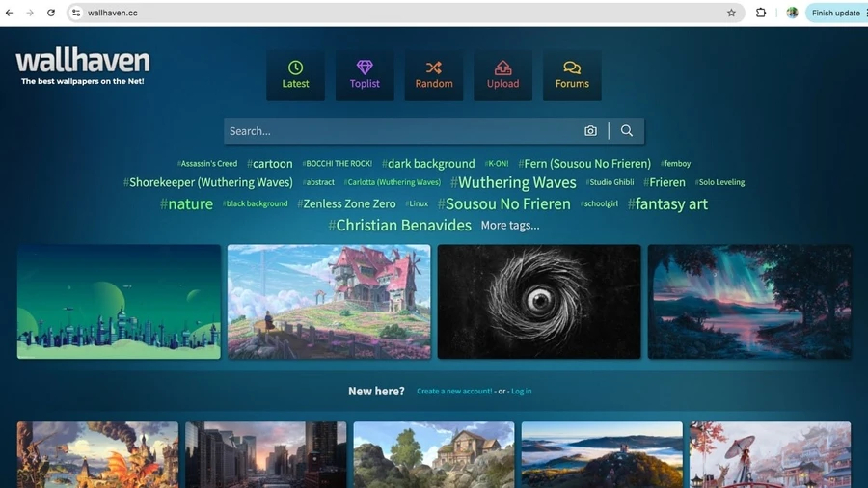
Task: Open the #Carlotta (Wuthering Waves) tag
Action: point(393,182)
